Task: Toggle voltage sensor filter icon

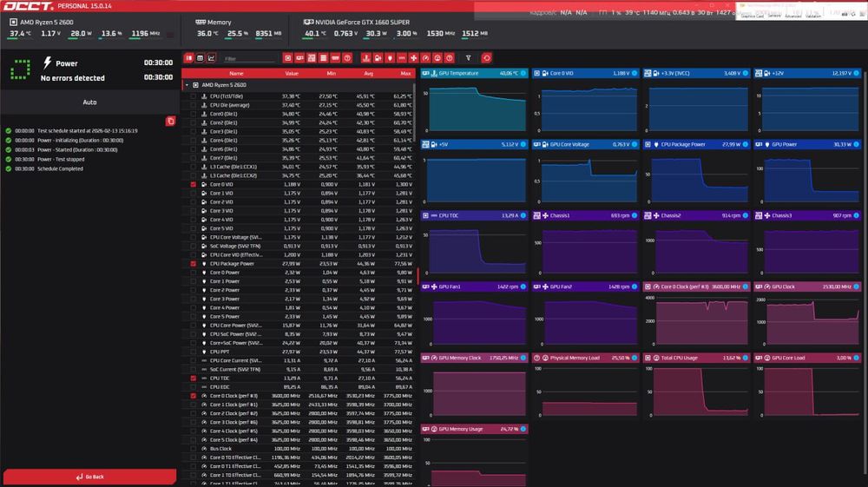Action: [378, 58]
